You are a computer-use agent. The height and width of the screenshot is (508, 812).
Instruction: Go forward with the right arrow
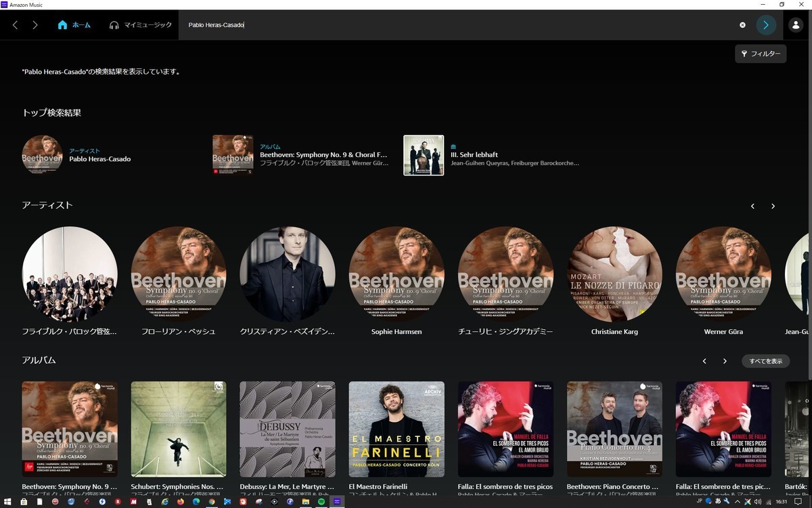[35, 25]
